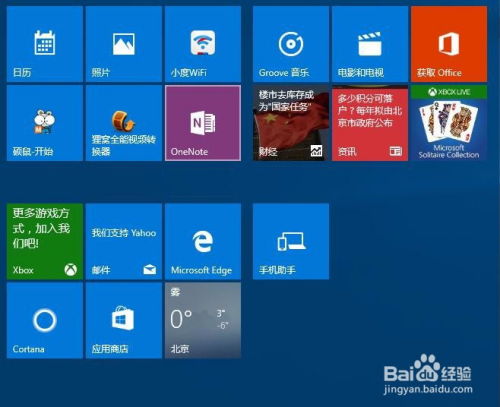Click the jingyan.baidu.com watermark link
Image resolution: width=500 pixels, height=407 pixels.
[x=428, y=389]
